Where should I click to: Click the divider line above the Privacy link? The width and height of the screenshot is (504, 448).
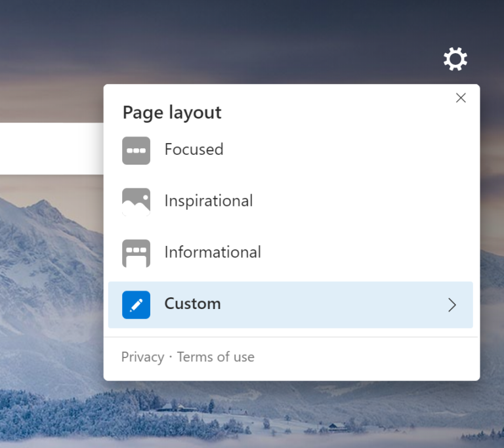(x=291, y=337)
